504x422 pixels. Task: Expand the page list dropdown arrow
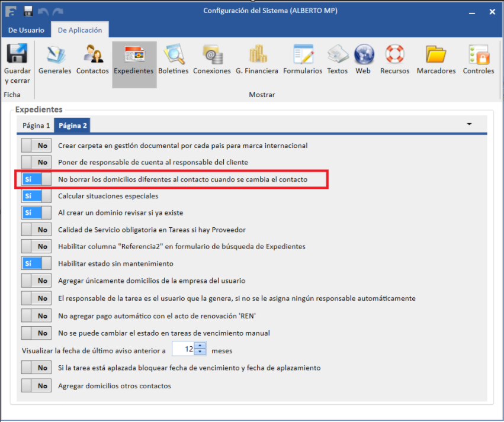pos(469,124)
